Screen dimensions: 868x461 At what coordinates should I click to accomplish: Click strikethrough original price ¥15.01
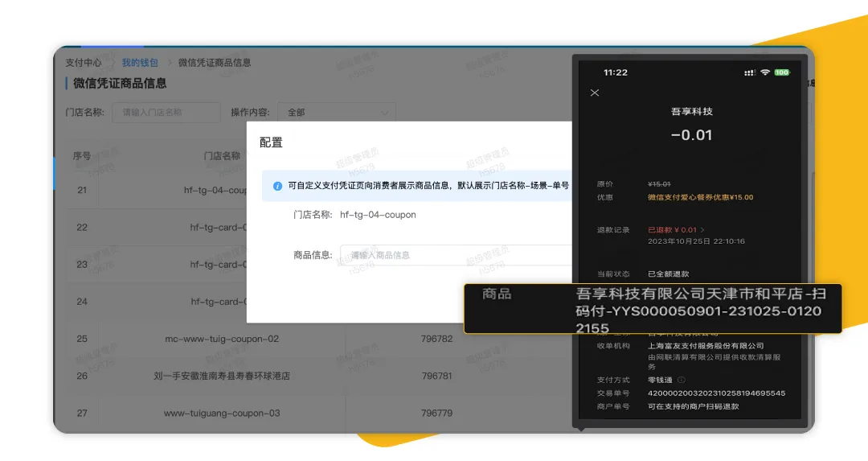pyautogui.click(x=659, y=184)
